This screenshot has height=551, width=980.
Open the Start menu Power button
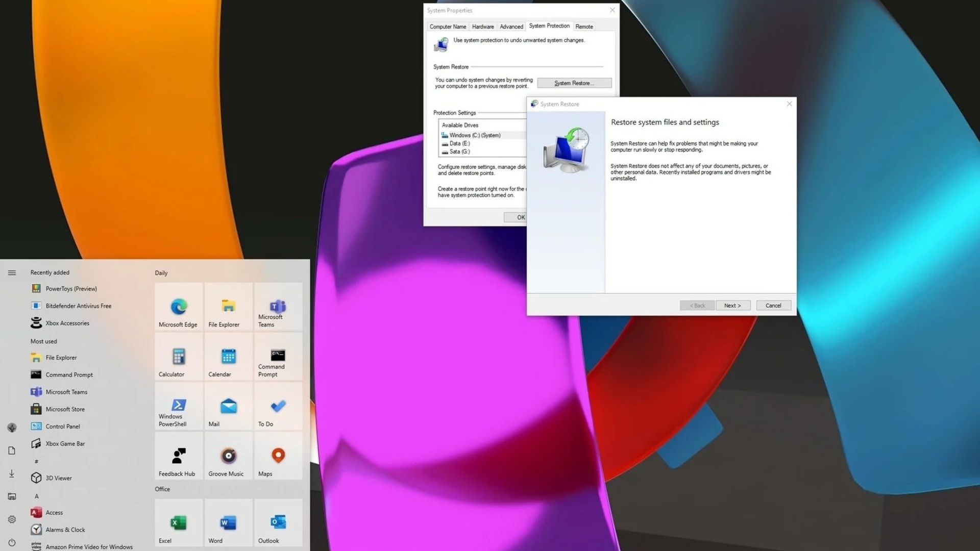tap(12, 543)
